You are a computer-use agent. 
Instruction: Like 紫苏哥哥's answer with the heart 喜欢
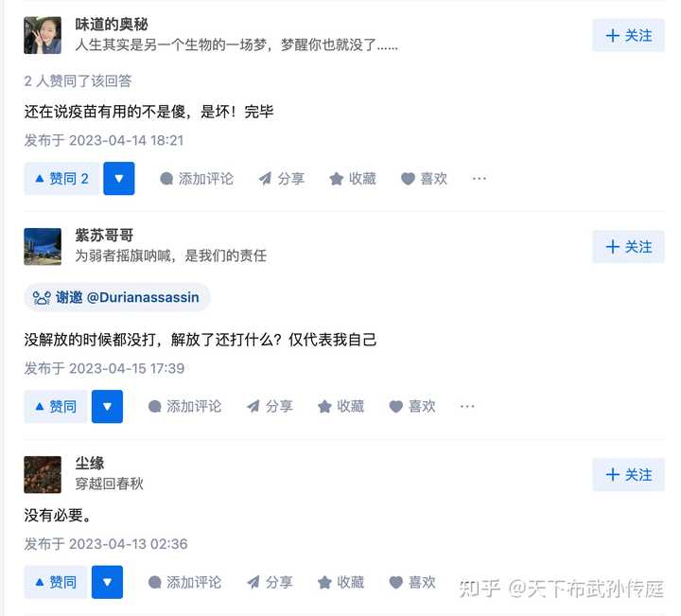click(412, 407)
